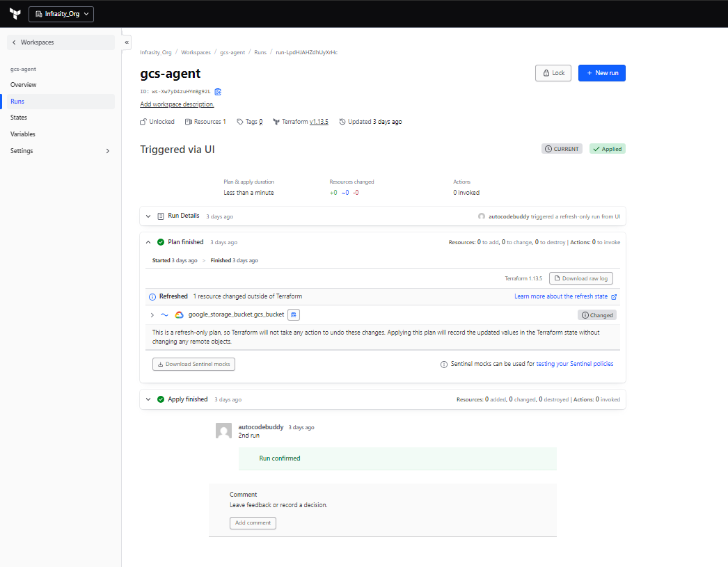Click the green Apply finished check icon
Viewport: 728px width, 567px height.
161,399
